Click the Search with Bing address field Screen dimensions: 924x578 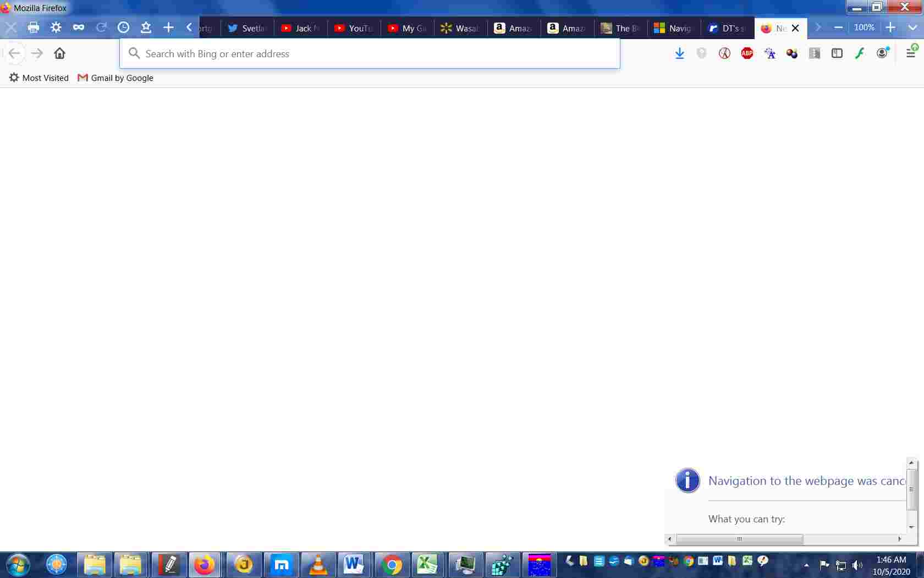(370, 53)
